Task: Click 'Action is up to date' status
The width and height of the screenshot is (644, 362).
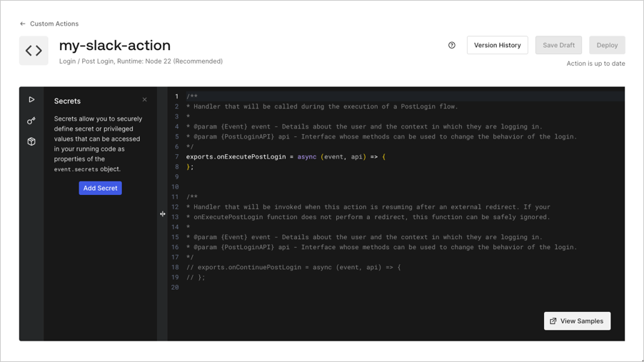Action: [595, 64]
